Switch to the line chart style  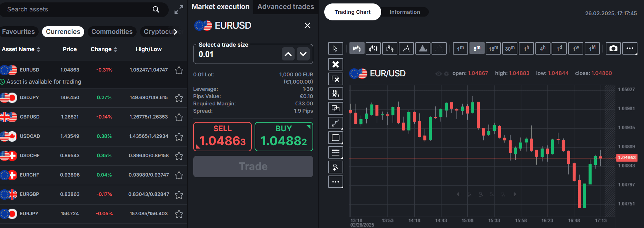click(x=406, y=48)
